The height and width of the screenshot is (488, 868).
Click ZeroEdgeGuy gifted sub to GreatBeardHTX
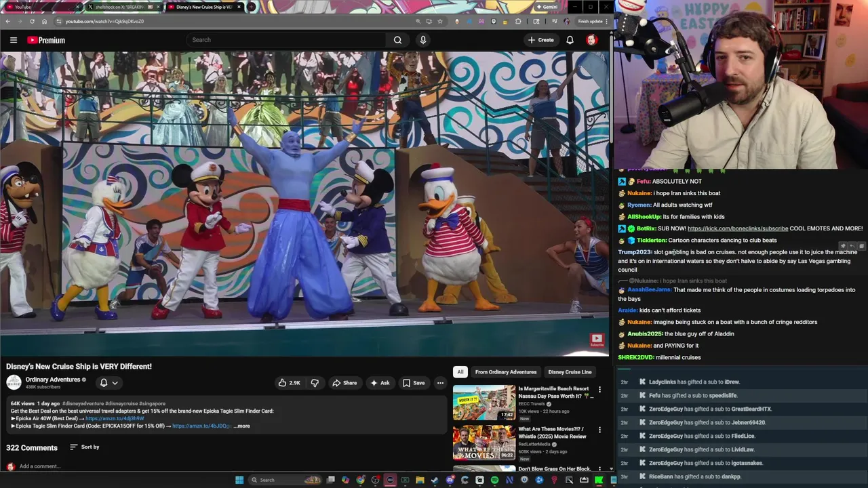710,409
